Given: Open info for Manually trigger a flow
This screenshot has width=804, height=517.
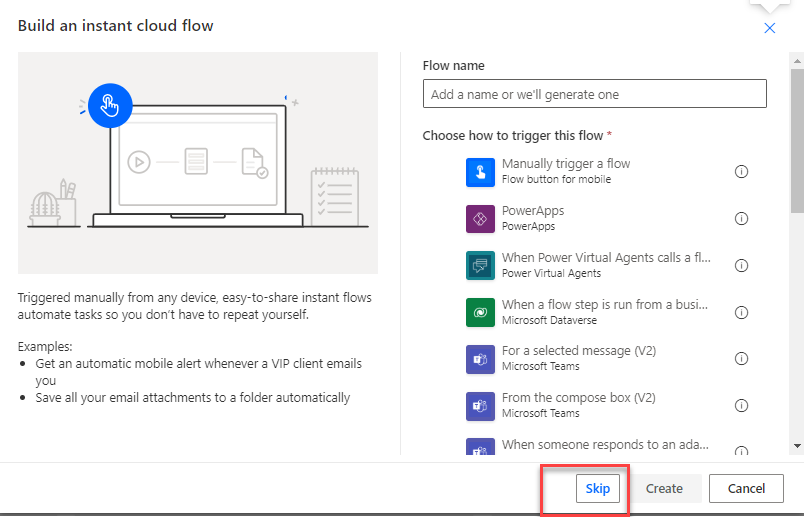Looking at the screenshot, I should [741, 172].
